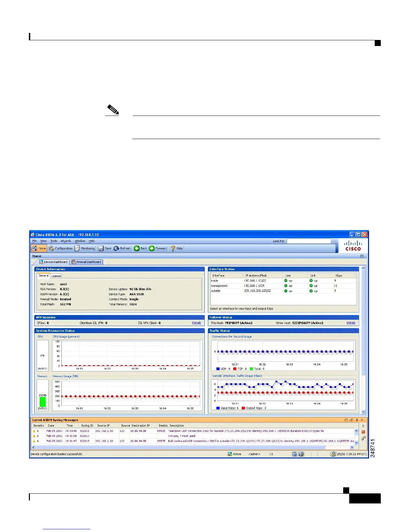Navigate Forward using the green arrow
The image size is (411, 532).
(x=158, y=249)
